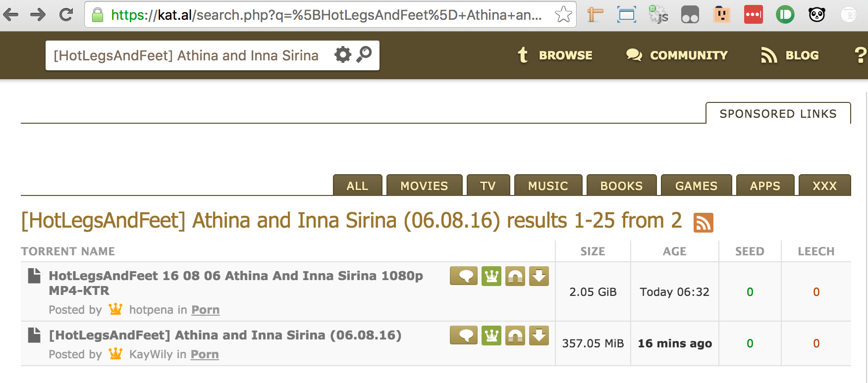
Task: Click the 2.05 GiB size cell
Action: click(x=593, y=292)
